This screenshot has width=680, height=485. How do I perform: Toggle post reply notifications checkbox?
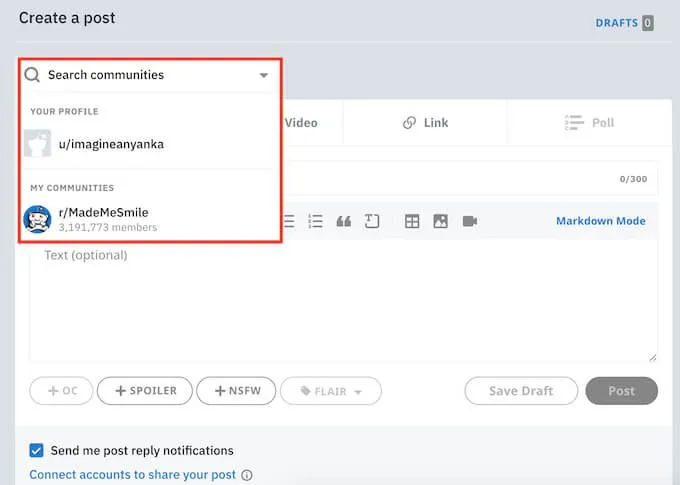point(36,450)
